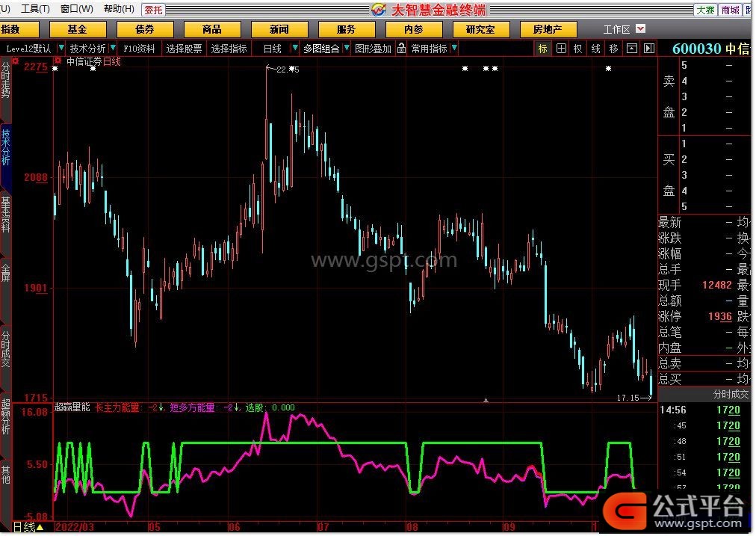
Task: Click the 选择指标 toolbar item
Action: [x=229, y=49]
